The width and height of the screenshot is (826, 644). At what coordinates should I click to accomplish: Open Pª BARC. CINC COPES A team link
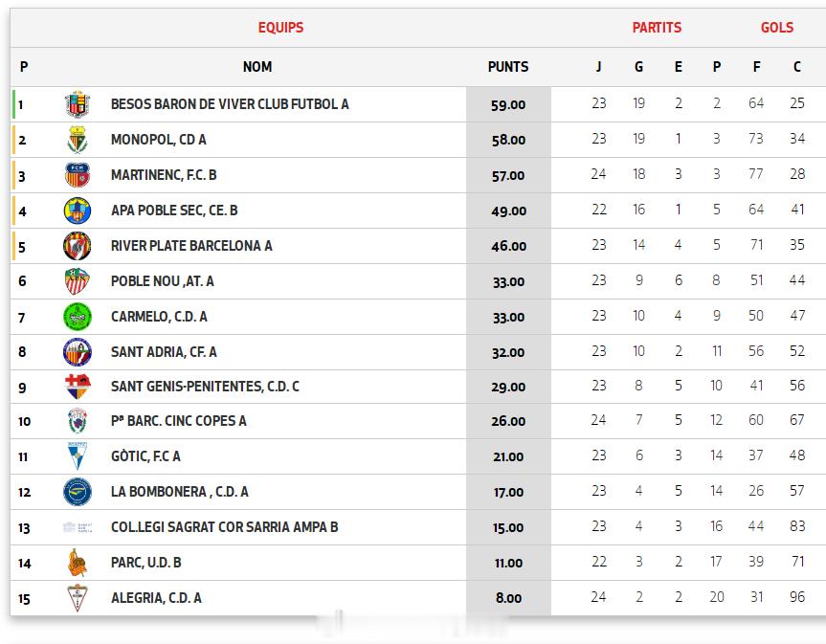click(x=178, y=421)
